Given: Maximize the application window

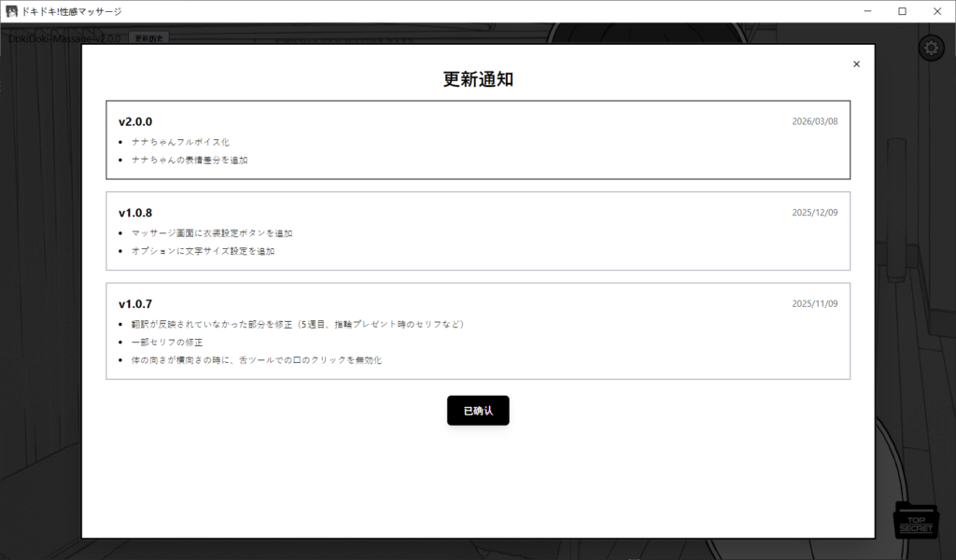Looking at the screenshot, I should point(903,11).
